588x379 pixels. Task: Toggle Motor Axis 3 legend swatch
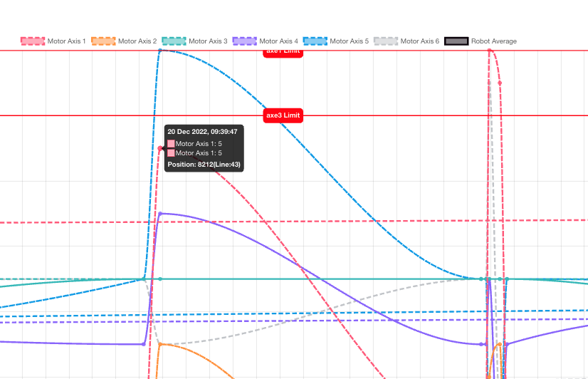(x=174, y=41)
